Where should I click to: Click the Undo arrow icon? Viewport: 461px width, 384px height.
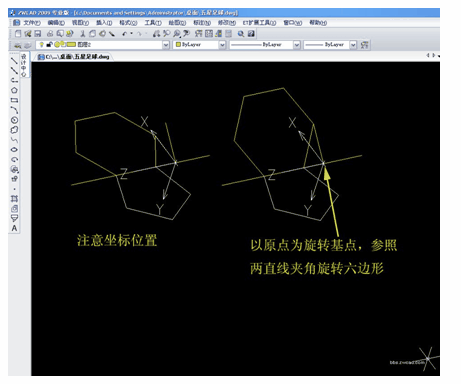[125, 33]
